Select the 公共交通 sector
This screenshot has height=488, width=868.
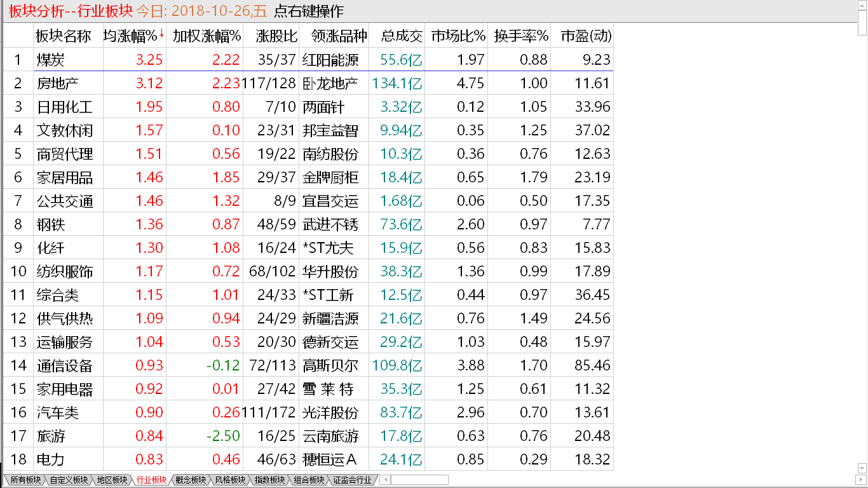[x=65, y=201]
